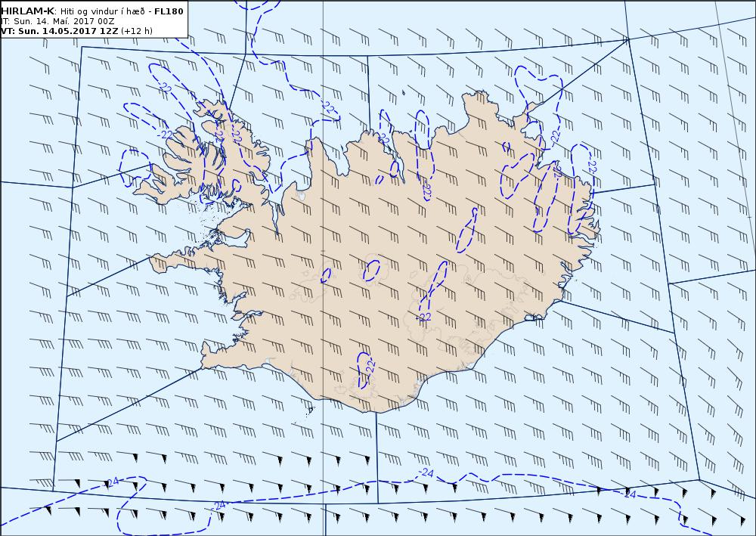
Task: Select the 'Hiti og vindur í hæð' caption
Action: (x=102, y=11)
